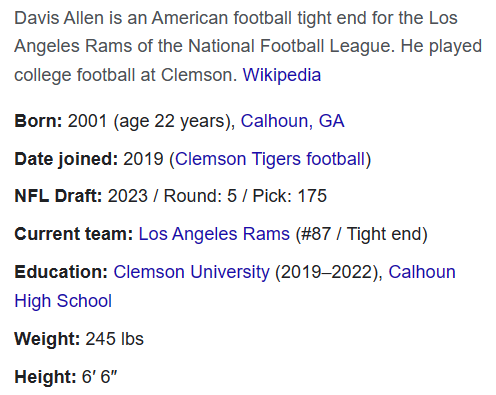
Task: Follow the Clemson Tigers football link
Action: click(x=270, y=159)
